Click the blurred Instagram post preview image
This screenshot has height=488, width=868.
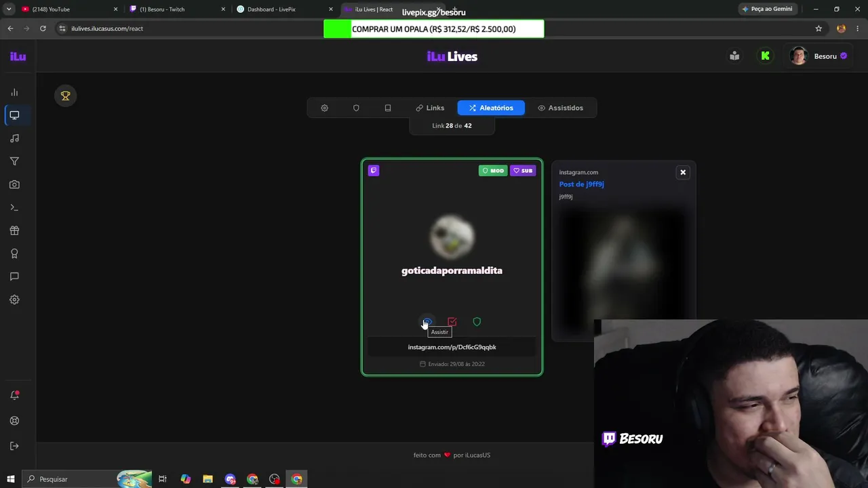point(623,271)
